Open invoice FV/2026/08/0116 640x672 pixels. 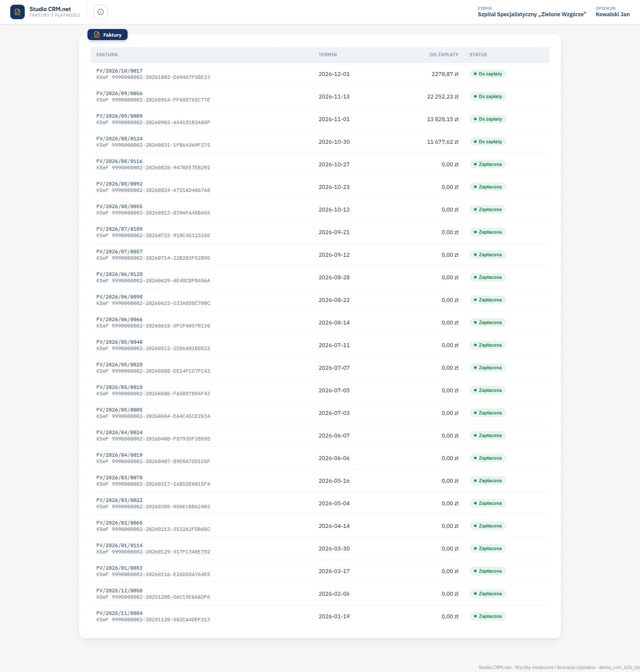(x=119, y=161)
